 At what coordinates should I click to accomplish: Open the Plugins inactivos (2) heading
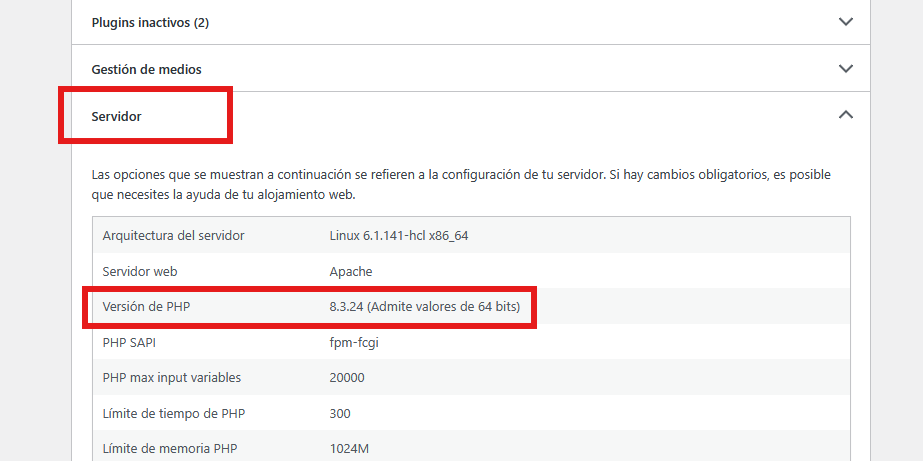pos(150,23)
